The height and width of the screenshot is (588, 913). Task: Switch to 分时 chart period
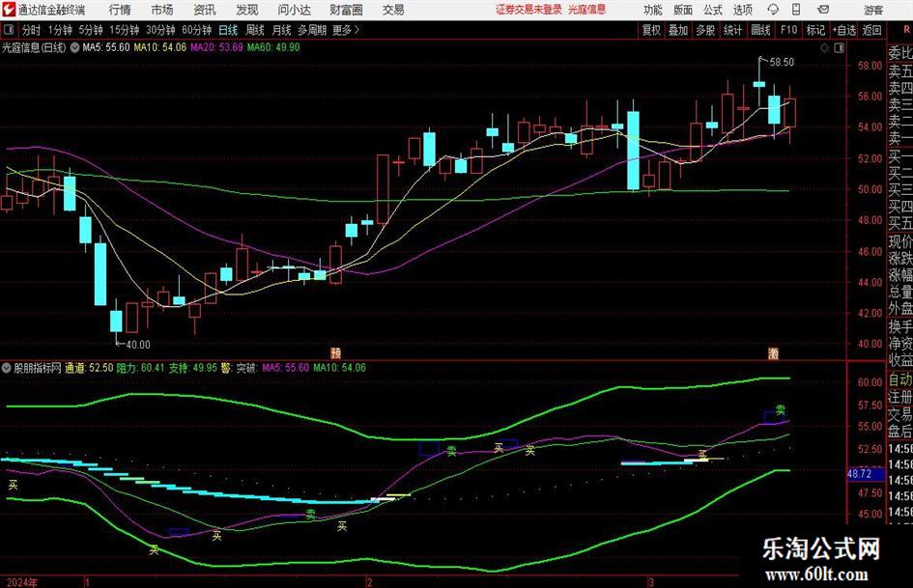(32, 30)
